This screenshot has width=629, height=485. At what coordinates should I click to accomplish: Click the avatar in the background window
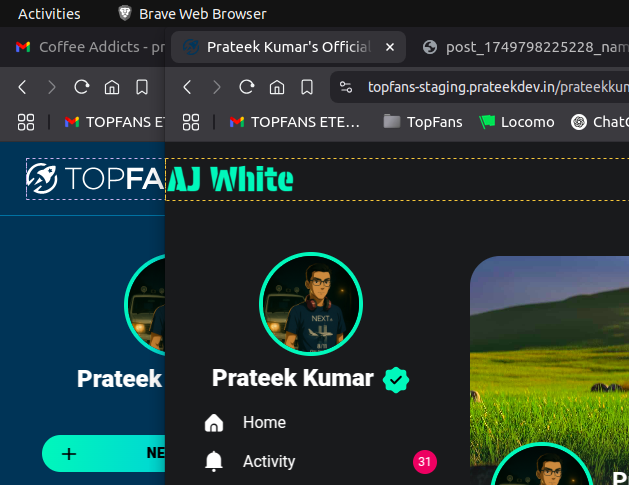(144, 305)
